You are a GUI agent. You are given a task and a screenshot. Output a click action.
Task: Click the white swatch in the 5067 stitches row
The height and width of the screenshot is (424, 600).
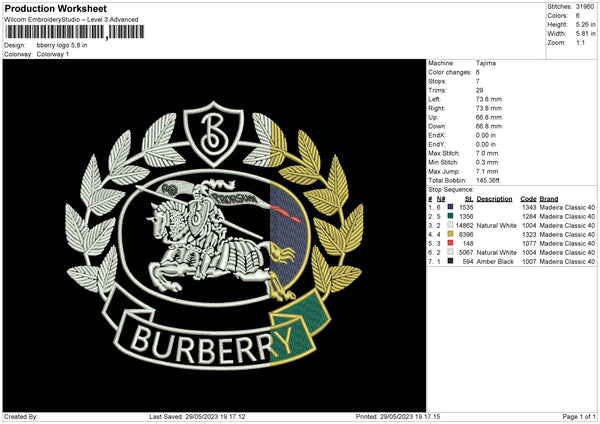point(450,252)
